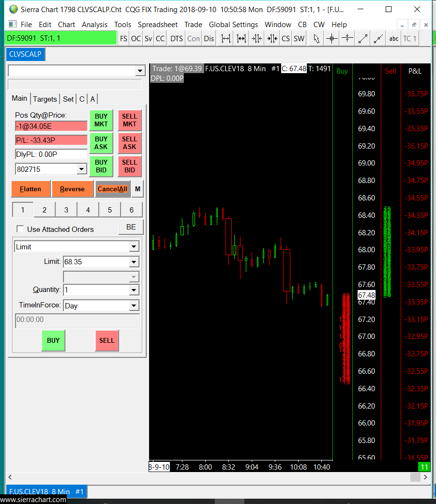
Task: Select the CLVSCALP chartbook tab
Action: (25, 54)
